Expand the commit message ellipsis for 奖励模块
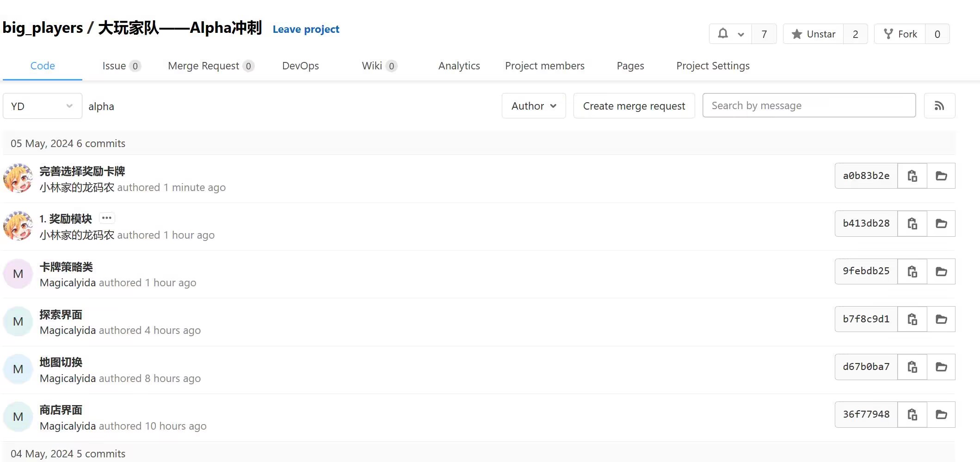This screenshot has height=462, width=980. (x=107, y=218)
